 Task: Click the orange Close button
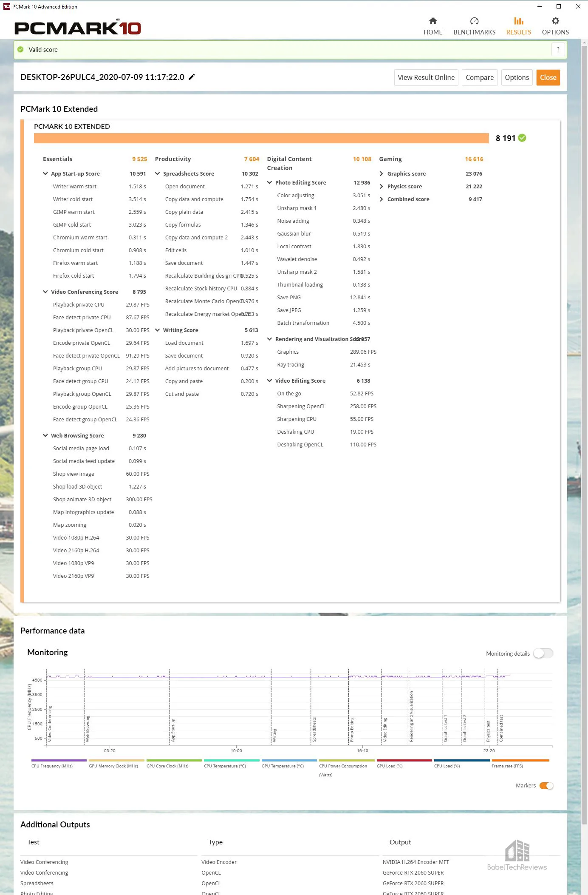pos(548,77)
